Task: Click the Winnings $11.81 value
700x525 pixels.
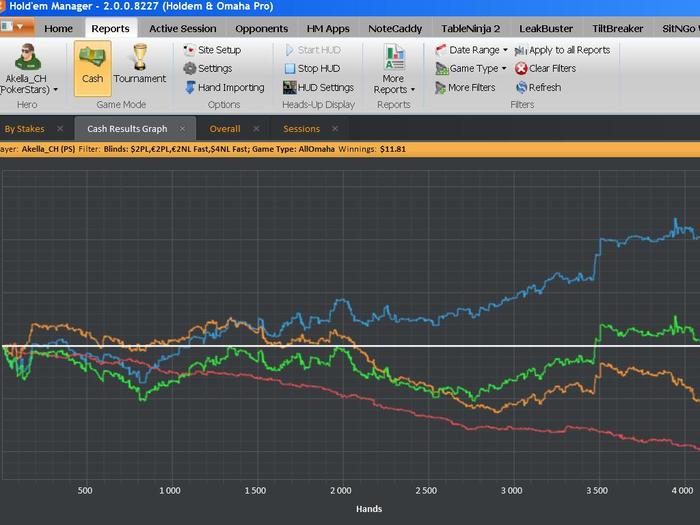Action: [392, 149]
